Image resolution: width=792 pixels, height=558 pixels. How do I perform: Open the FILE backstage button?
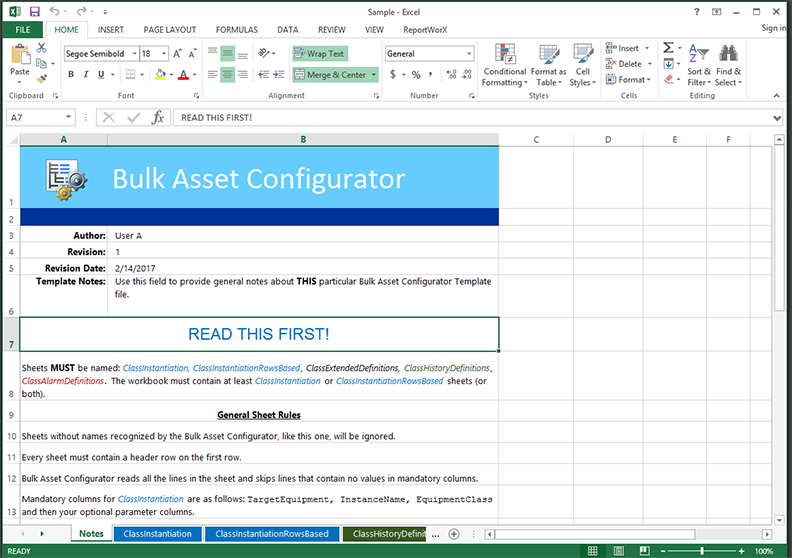click(22, 30)
